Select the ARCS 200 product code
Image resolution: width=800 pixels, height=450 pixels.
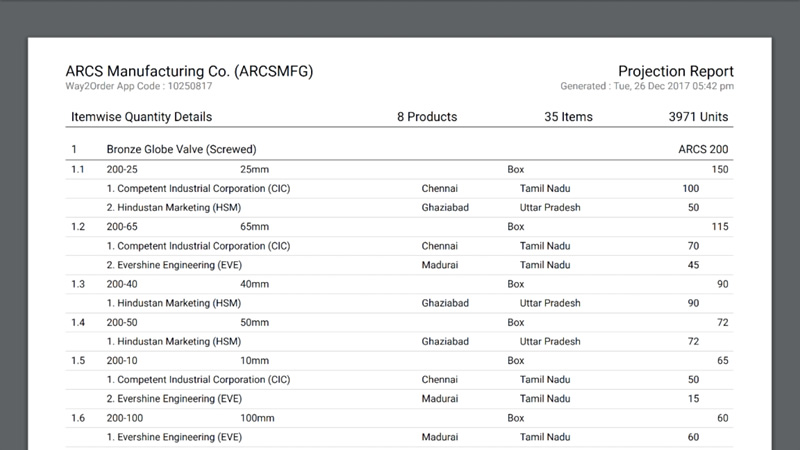pos(703,149)
